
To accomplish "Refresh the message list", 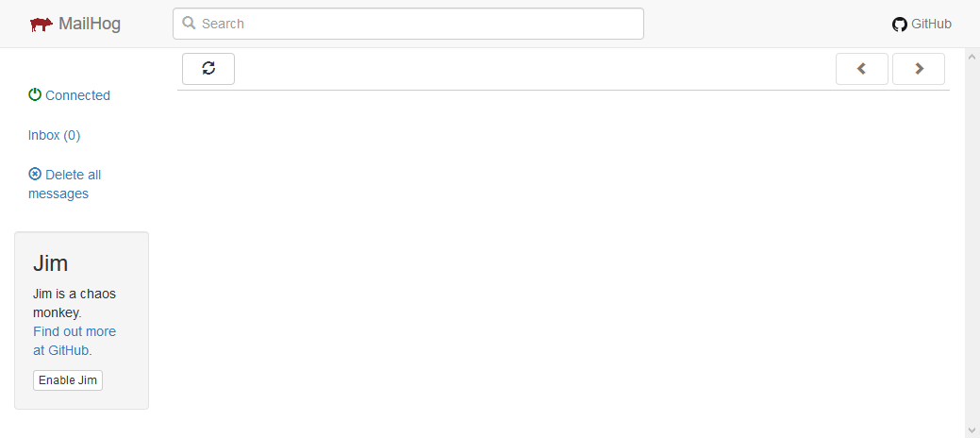I will [208, 69].
